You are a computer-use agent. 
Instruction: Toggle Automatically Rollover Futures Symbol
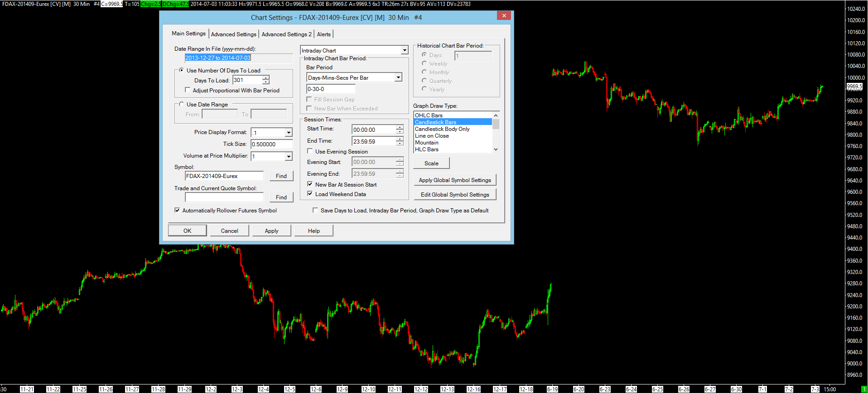pyautogui.click(x=177, y=210)
